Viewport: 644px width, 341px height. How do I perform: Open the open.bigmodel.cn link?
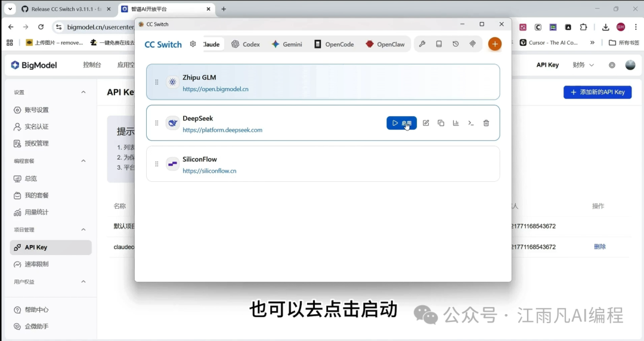(215, 89)
